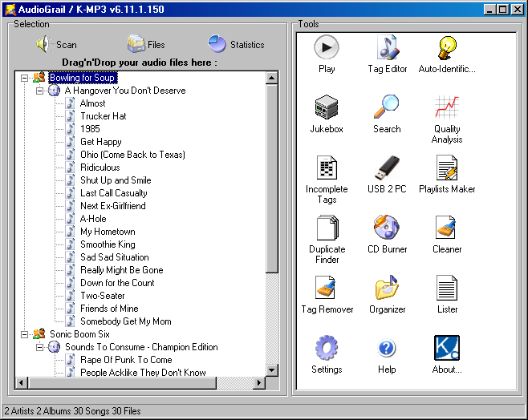Image resolution: width=528 pixels, height=420 pixels.
Task: Open the Statistics pie chart button
Action: coord(236,44)
